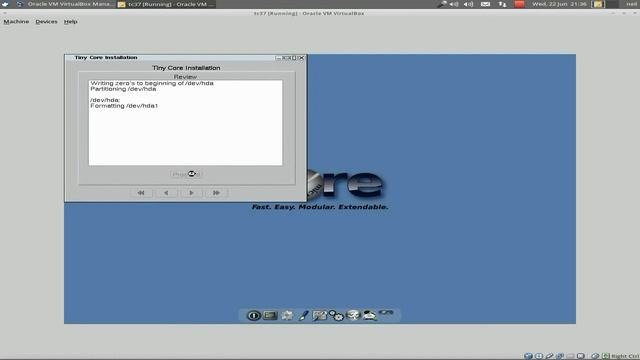The width and height of the screenshot is (640, 360).
Task: Click the round Apps dock icon
Action: (x=353, y=315)
